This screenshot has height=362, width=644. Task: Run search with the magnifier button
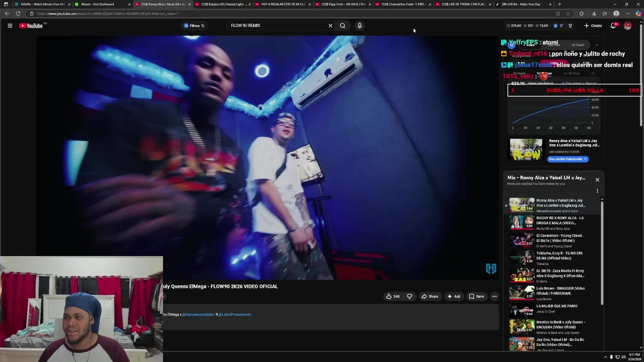[x=343, y=26]
